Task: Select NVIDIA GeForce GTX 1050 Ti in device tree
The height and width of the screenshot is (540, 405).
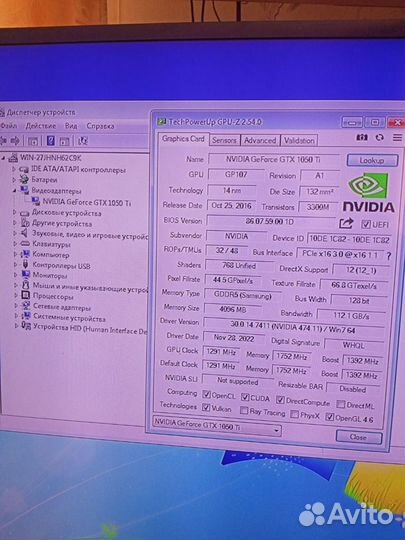Action: coord(86,202)
